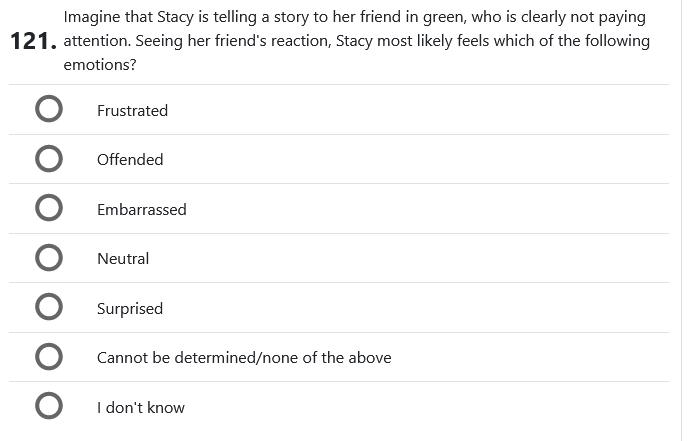Click the question number 121

point(31,41)
